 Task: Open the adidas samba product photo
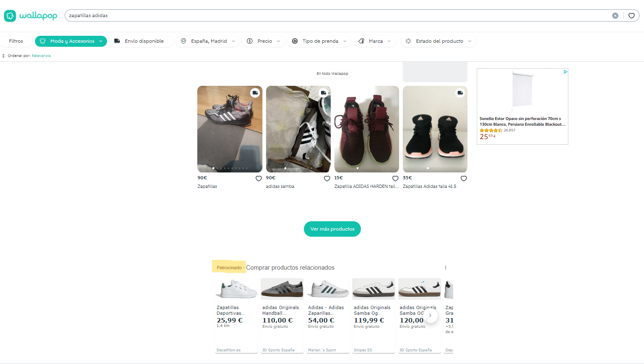pyautogui.click(x=298, y=129)
